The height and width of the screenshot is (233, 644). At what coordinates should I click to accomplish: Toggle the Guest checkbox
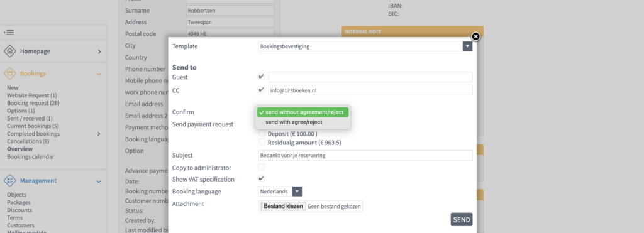(261, 76)
